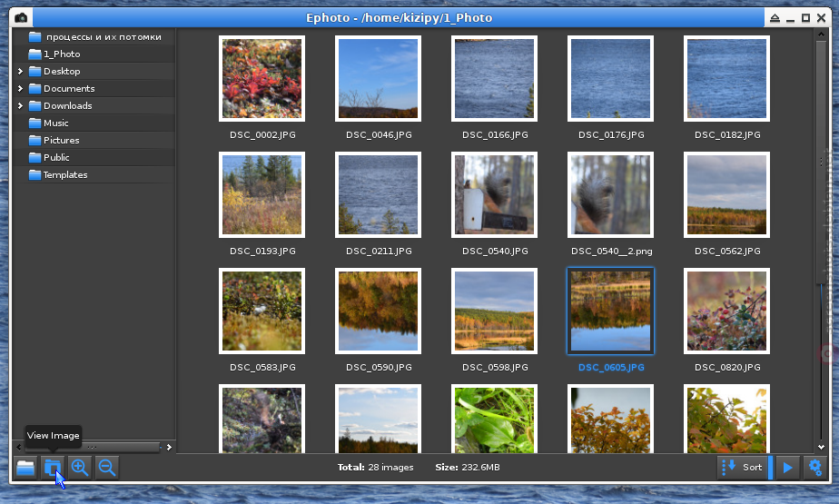This screenshot has width=839, height=504.
Task: Click folder tree scroll right arrow
Action: (169, 447)
